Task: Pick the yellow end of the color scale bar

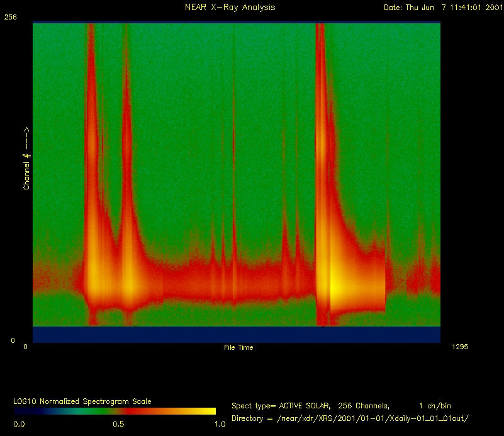Action: point(208,411)
